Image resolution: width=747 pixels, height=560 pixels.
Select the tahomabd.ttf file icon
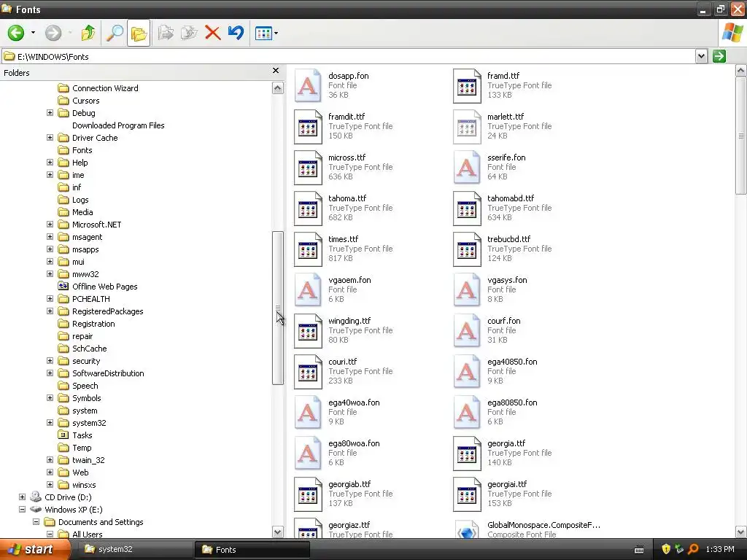[467, 209]
